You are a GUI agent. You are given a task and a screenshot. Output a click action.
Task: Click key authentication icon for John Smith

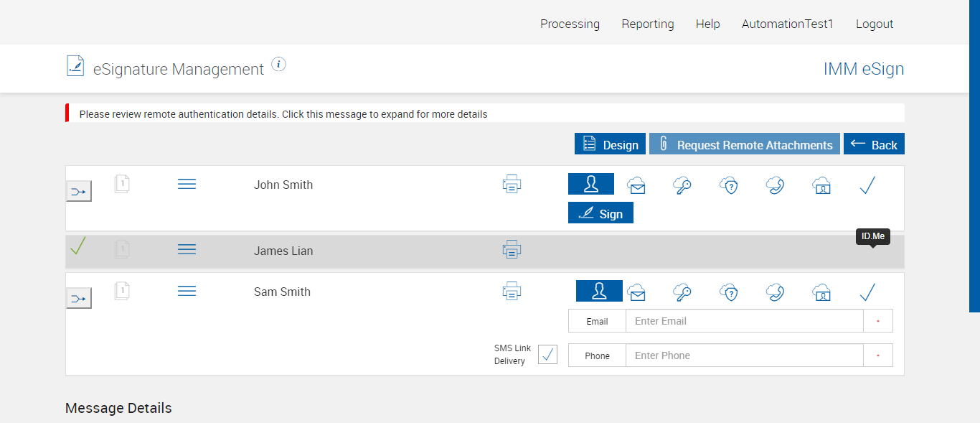click(x=682, y=185)
